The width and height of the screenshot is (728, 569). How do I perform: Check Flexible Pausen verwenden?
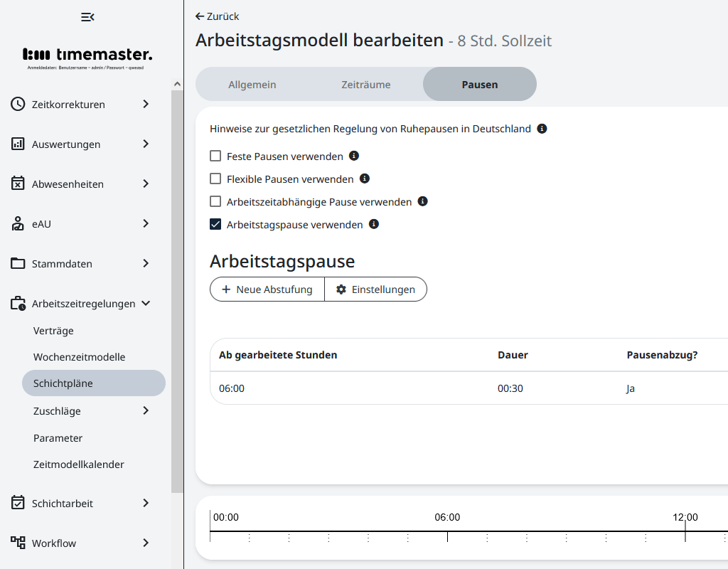215,179
